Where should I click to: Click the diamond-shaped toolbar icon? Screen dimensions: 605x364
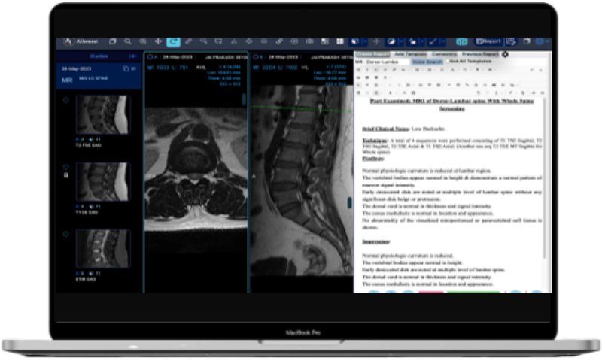click(249, 41)
